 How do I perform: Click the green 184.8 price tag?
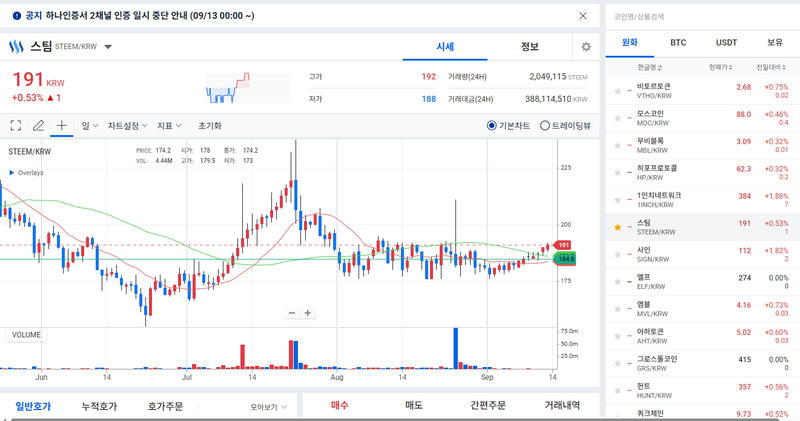(565, 259)
